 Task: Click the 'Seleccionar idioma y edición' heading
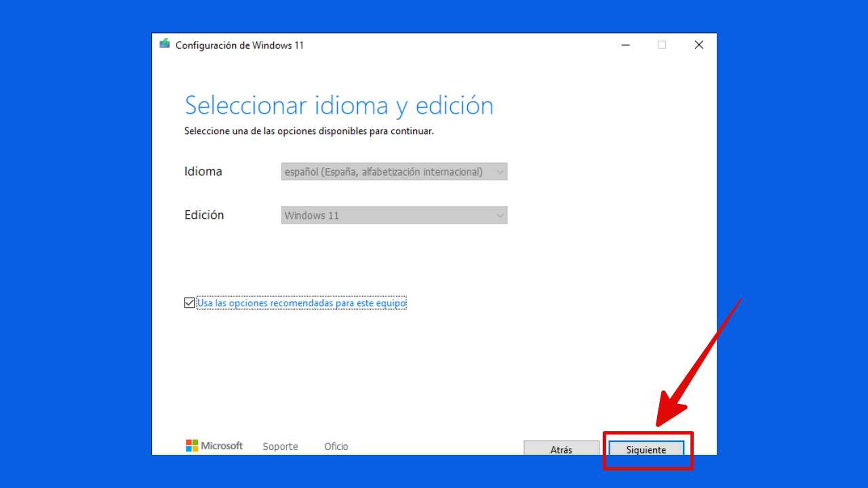pos(339,106)
